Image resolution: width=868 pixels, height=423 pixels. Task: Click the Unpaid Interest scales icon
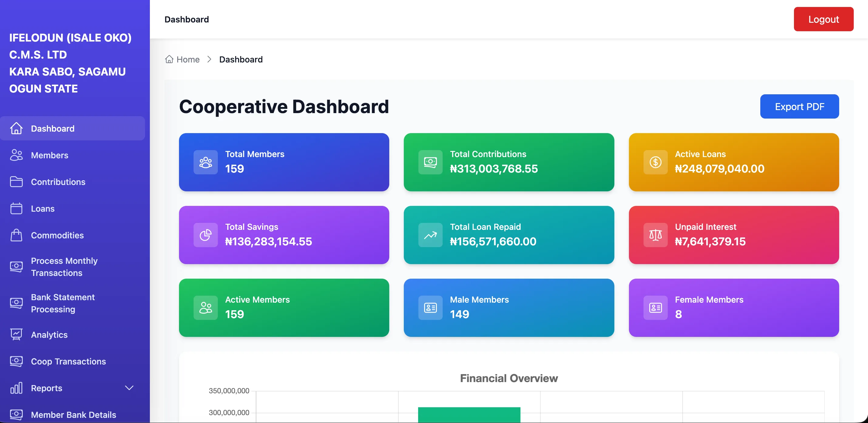(x=655, y=235)
